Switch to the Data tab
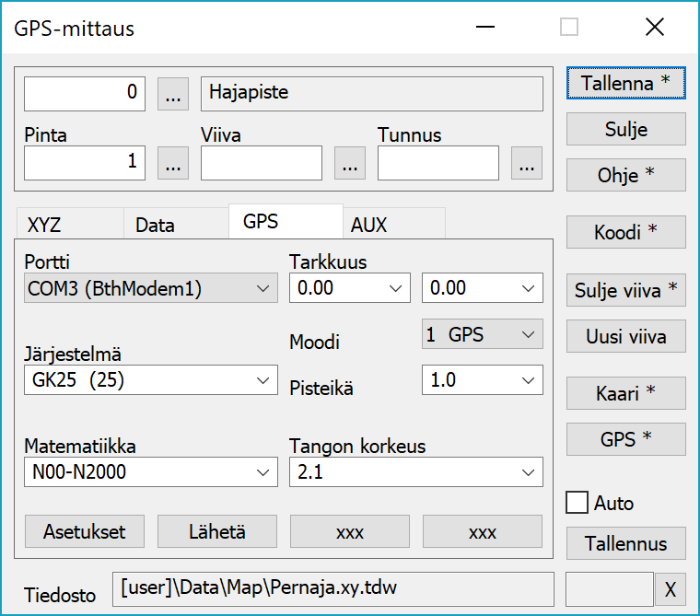The width and height of the screenshot is (700, 616). (175, 224)
